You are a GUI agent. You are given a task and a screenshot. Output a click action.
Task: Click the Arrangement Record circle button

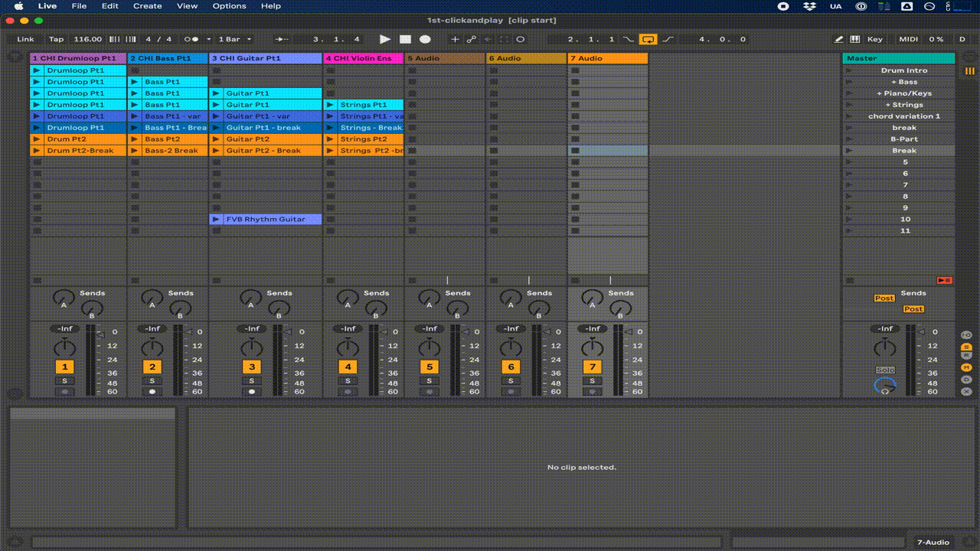click(425, 39)
